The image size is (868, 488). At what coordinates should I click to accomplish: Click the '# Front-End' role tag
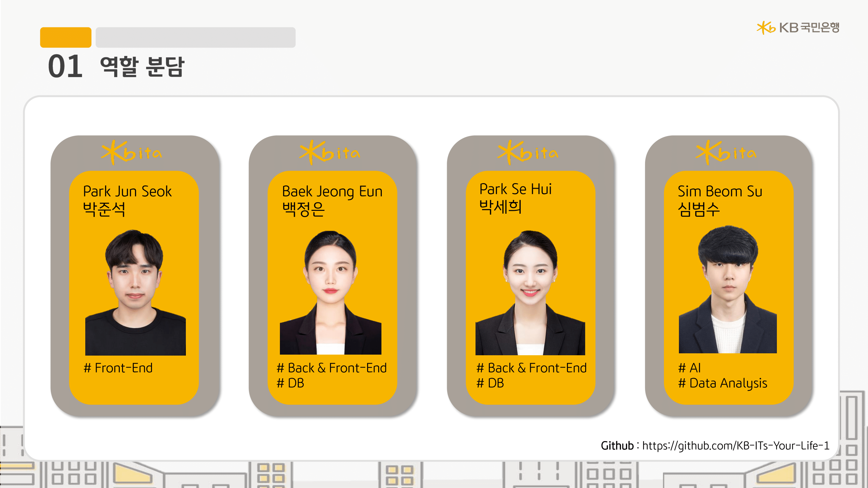point(118,368)
